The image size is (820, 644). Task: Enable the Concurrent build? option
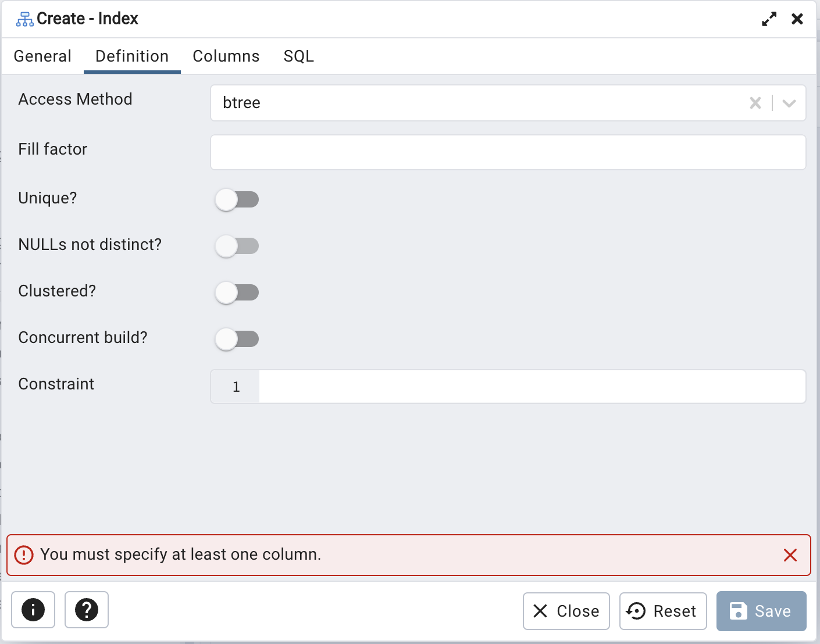pos(237,339)
